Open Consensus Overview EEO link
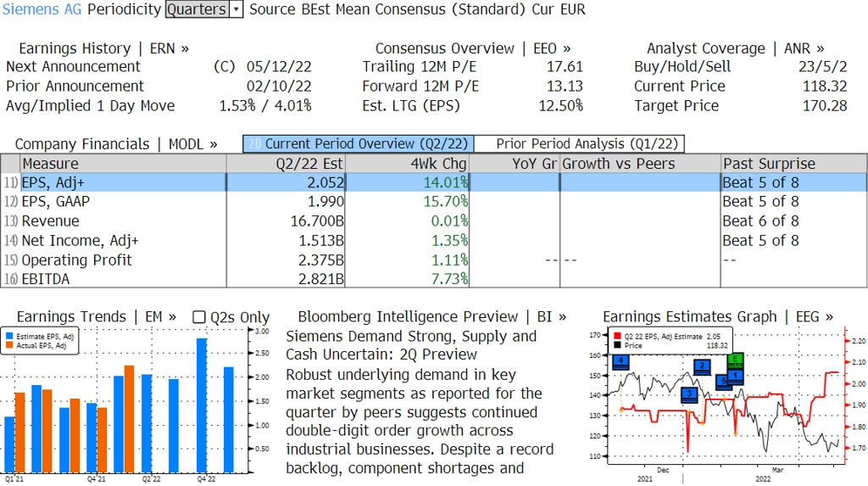This screenshot has width=868, height=486. tap(473, 48)
